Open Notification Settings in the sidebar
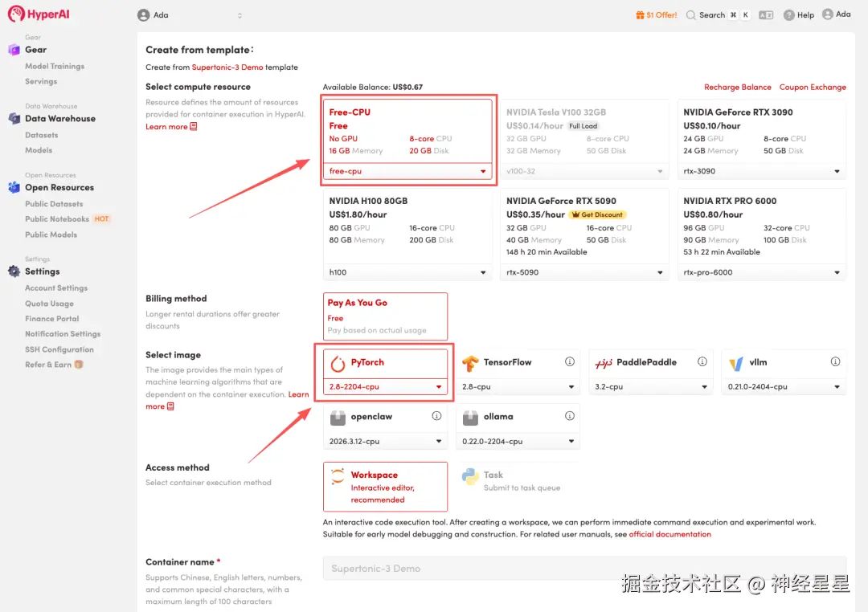The height and width of the screenshot is (612, 868). 63,333
